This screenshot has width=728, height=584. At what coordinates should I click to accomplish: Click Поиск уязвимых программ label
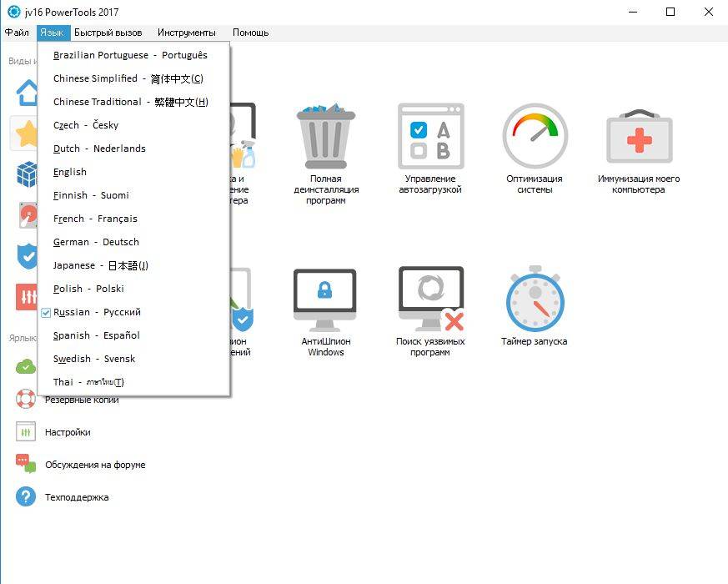[430, 346]
